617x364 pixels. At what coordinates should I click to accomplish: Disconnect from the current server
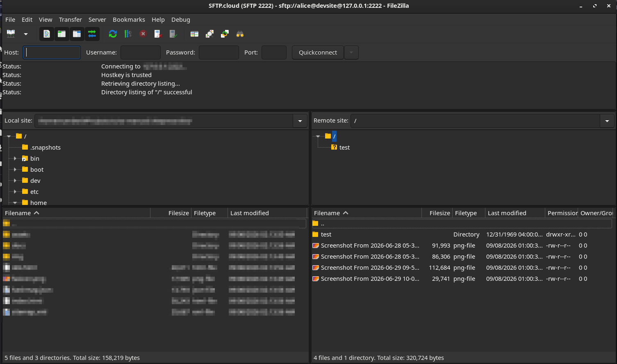point(158,34)
